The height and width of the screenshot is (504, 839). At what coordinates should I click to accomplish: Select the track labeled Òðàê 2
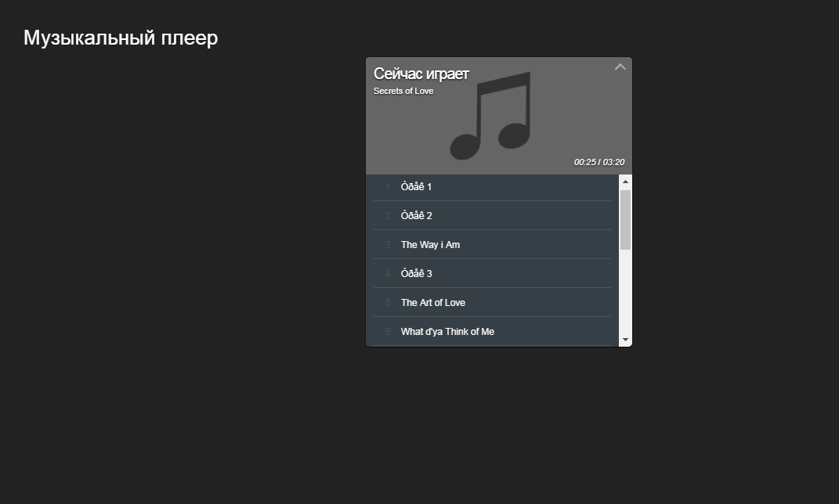click(416, 216)
